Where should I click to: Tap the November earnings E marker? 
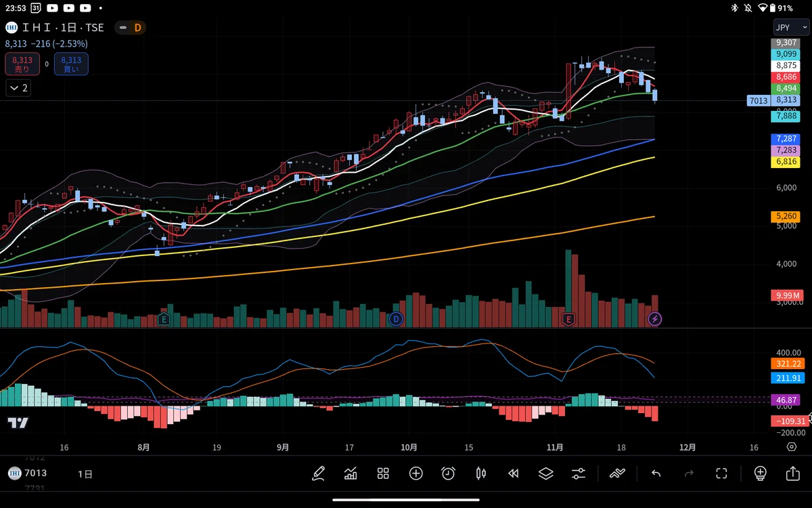(568, 318)
